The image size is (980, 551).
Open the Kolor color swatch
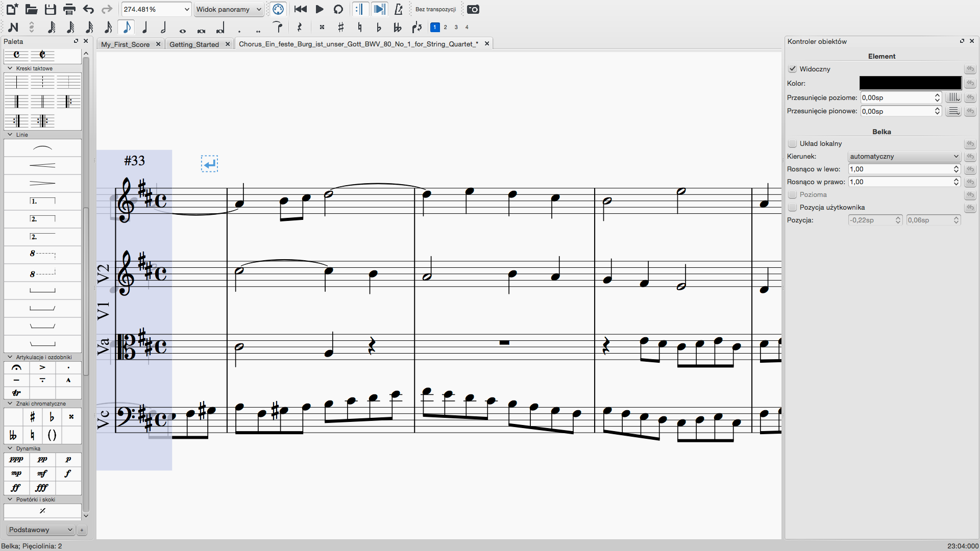point(911,83)
